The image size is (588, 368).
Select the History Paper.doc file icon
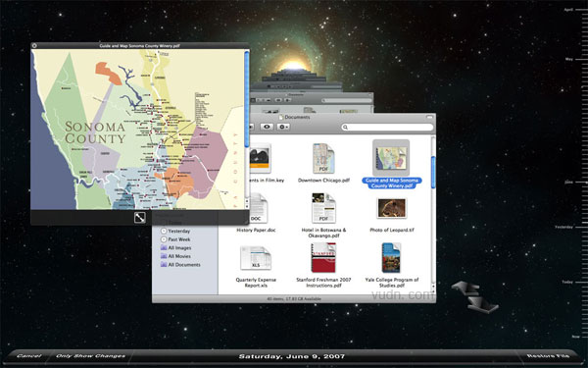point(257,208)
